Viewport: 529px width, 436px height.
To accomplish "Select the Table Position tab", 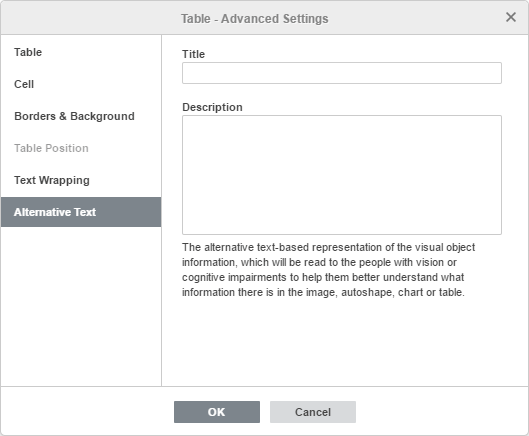I will 81,148.
